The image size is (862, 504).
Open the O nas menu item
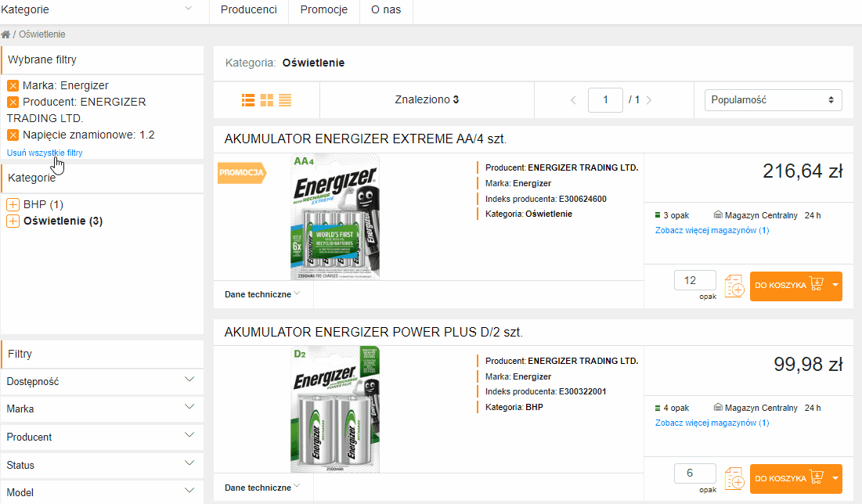point(386,10)
